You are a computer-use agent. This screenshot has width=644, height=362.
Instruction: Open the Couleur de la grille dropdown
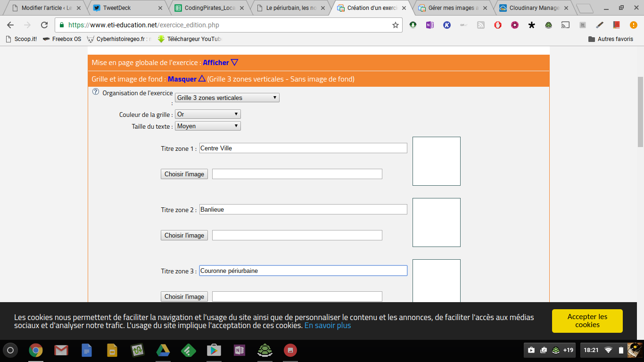[207, 114]
